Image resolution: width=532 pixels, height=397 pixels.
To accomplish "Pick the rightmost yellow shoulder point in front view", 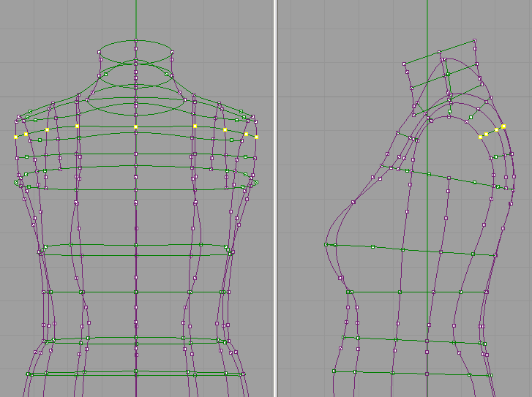I will 257,137.
